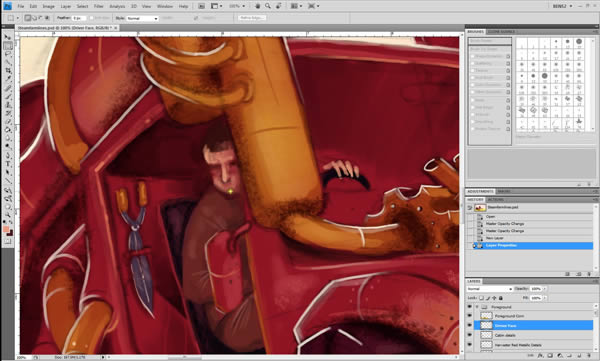The height and width of the screenshot is (361, 600).
Task: Select the Crop tool
Action: 8,71
